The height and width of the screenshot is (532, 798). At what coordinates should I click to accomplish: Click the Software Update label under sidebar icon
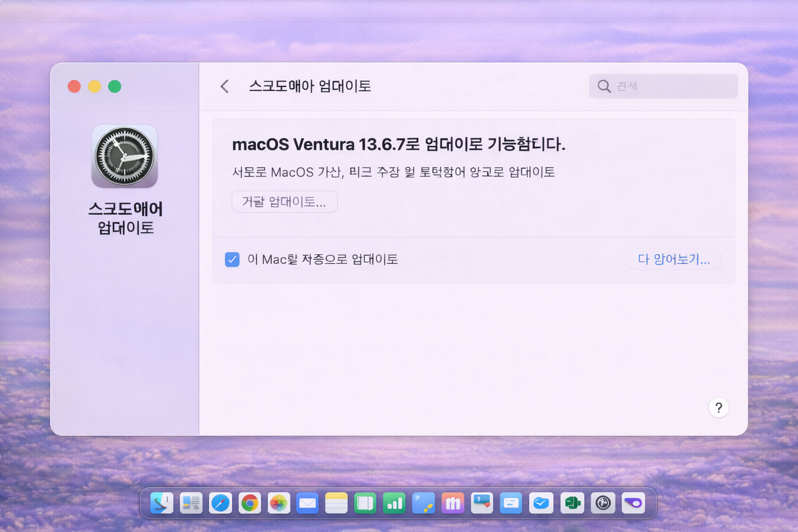(125, 218)
